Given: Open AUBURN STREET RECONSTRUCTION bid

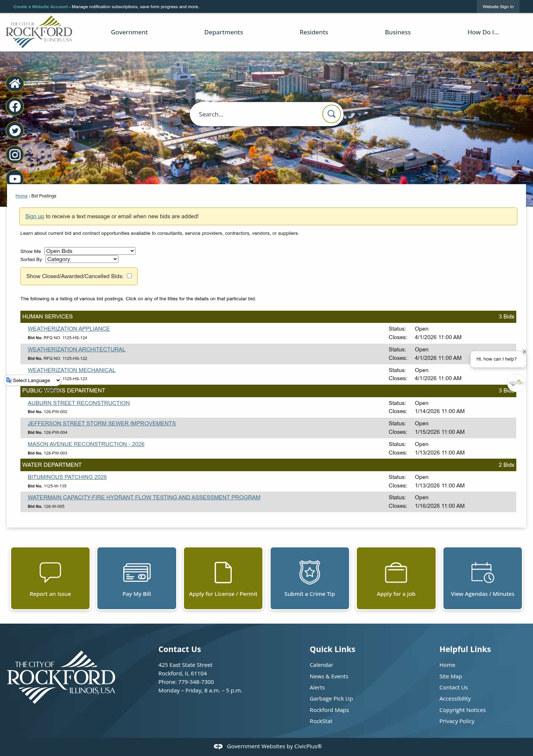Looking at the screenshot, I should pyautogui.click(x=79, y=403).
